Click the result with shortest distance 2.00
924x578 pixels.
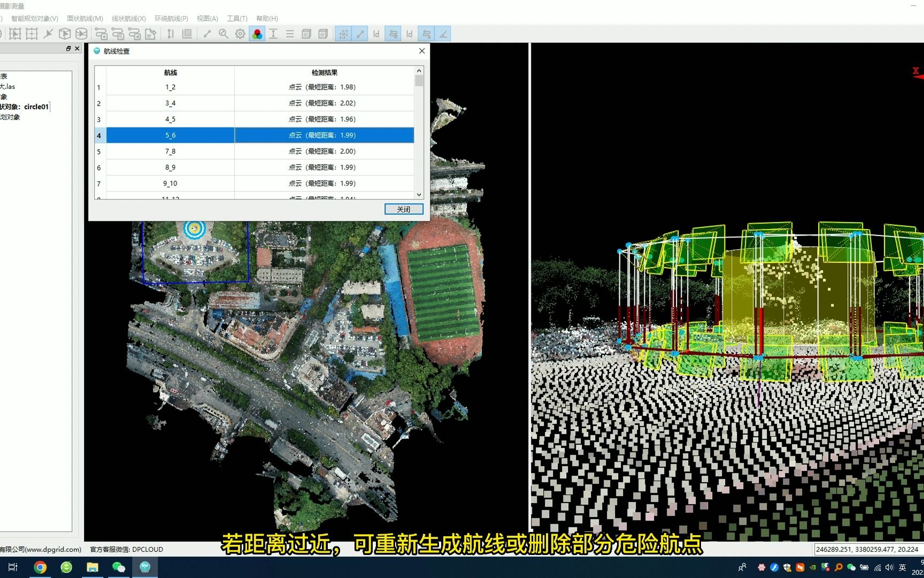(324, 151)
